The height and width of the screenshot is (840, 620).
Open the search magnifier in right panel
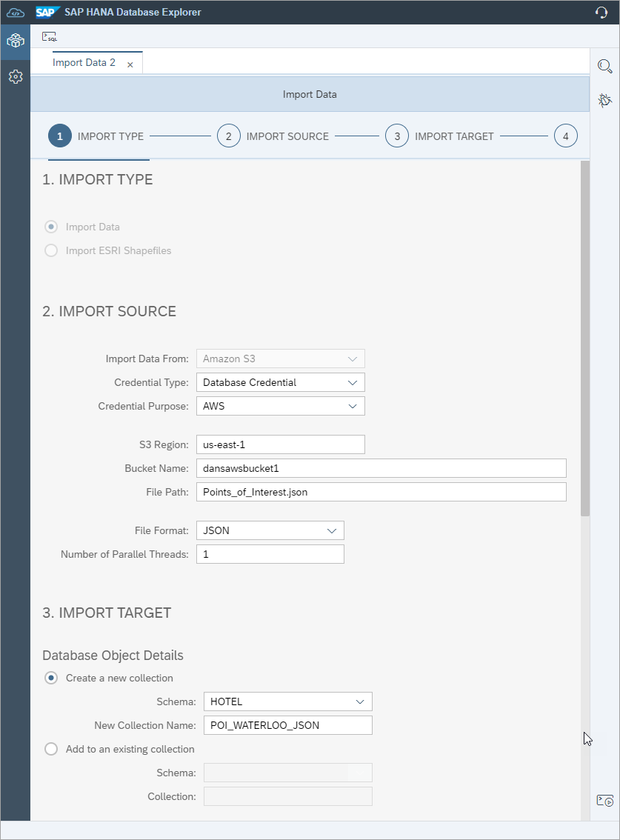point(605,66)
